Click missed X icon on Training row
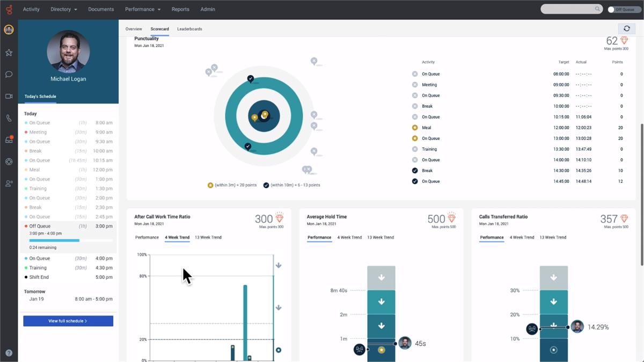The height and width of the screenshot is (362, 644). click(415, 149)
